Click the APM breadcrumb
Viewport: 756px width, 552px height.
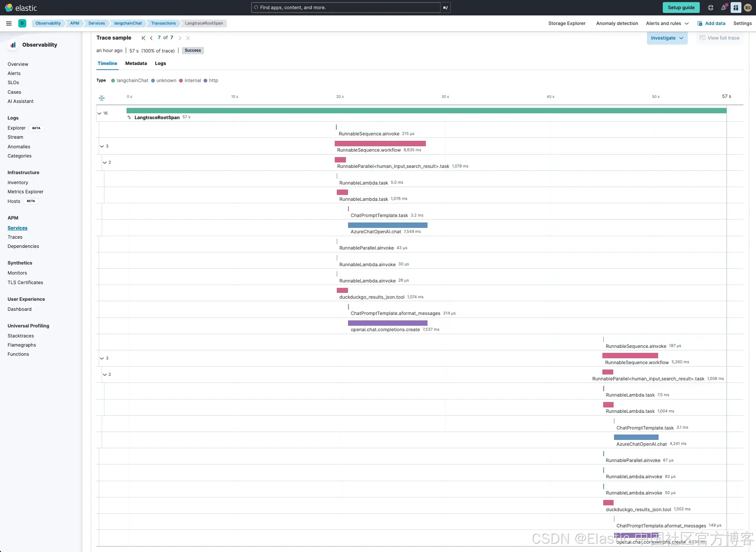pos(75,23)
